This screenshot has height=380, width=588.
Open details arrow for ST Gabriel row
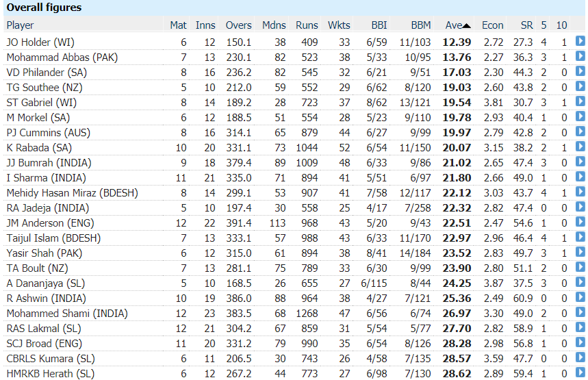point(580,101)
